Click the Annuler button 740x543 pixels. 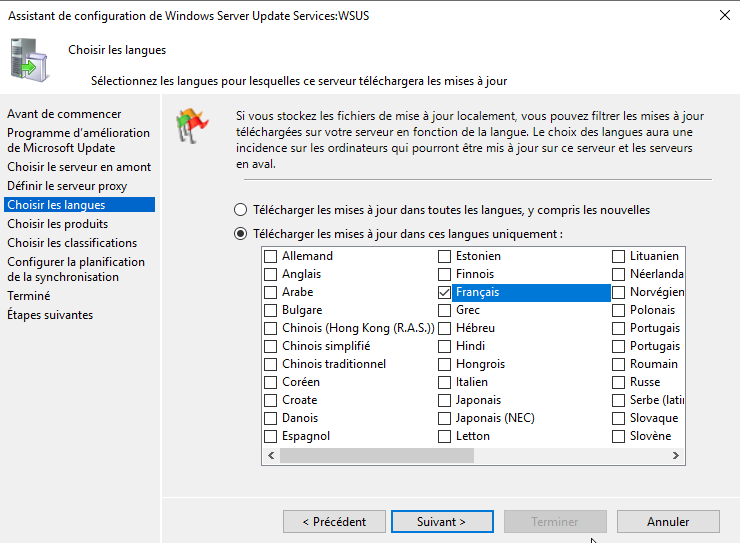coord(668,521)
